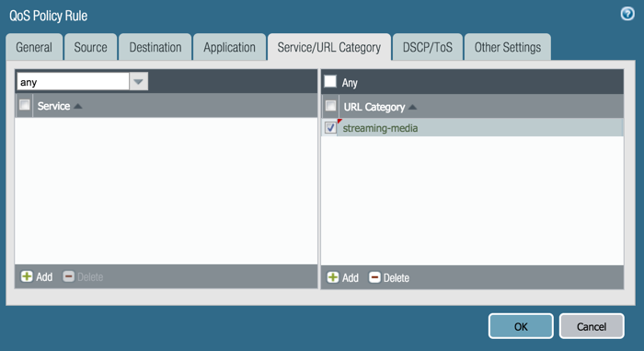Switch to the DSCP/ToS tab

(x=428, y=47)
